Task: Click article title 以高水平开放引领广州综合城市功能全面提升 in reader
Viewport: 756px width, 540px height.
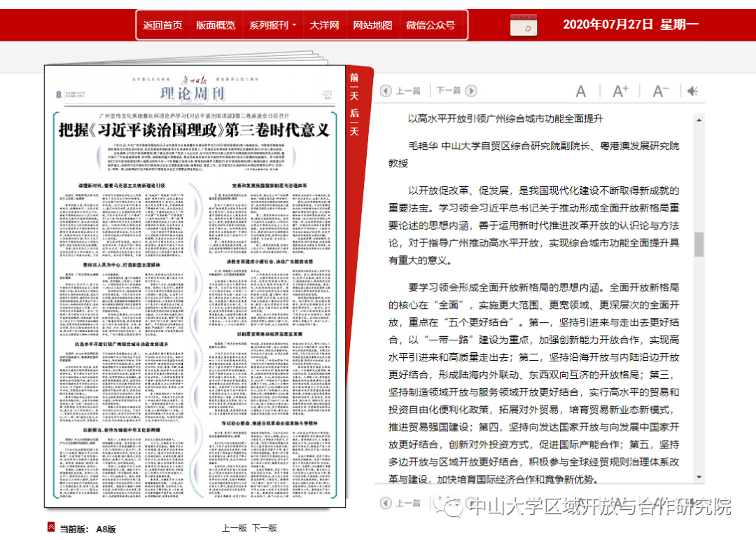Action: click(x=505, y=118)
